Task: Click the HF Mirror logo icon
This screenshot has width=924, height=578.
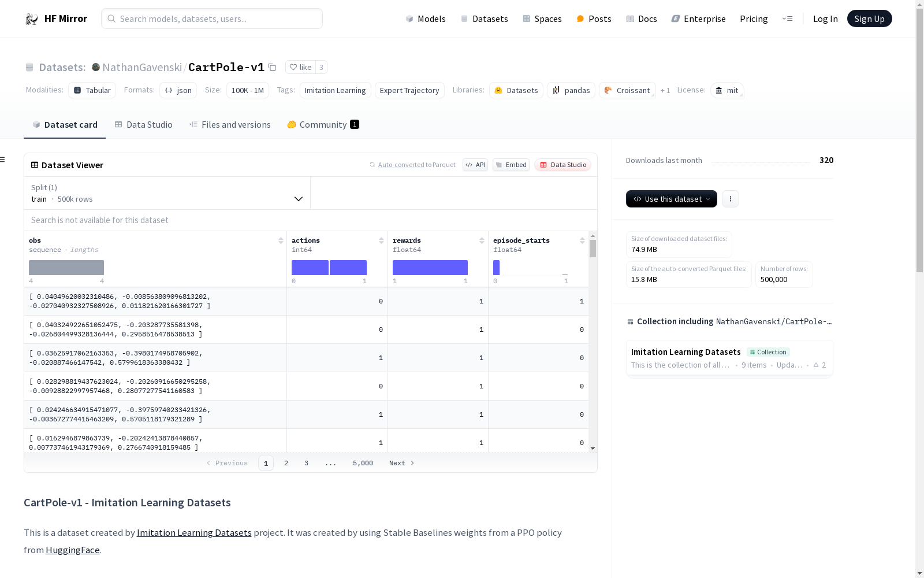Action: 32,19
